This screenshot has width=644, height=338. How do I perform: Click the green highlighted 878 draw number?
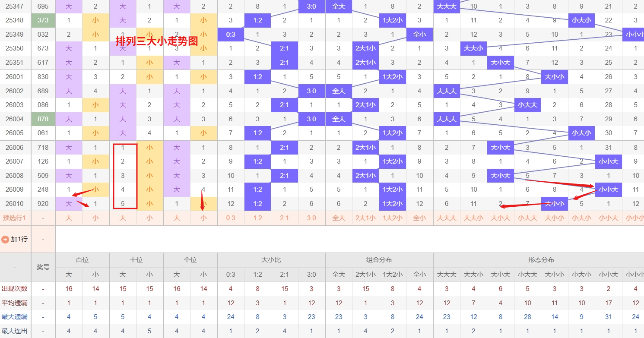click(x=43, y=119)
